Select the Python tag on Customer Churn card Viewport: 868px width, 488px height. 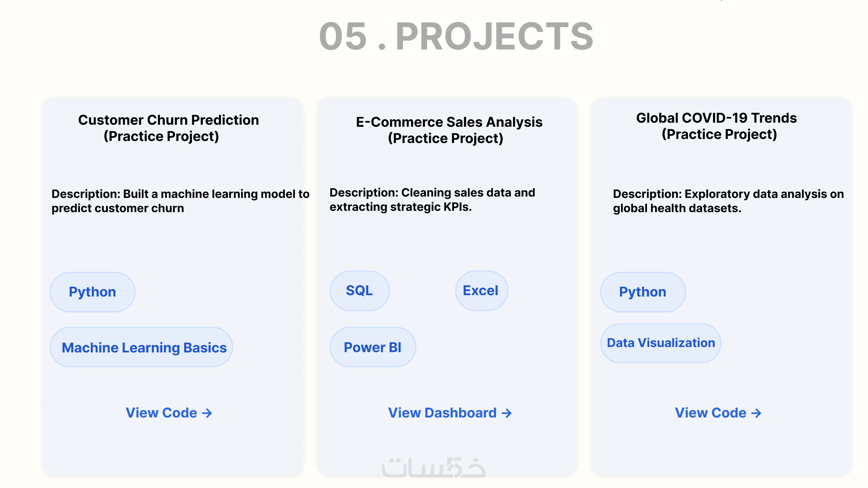(93, 292)
